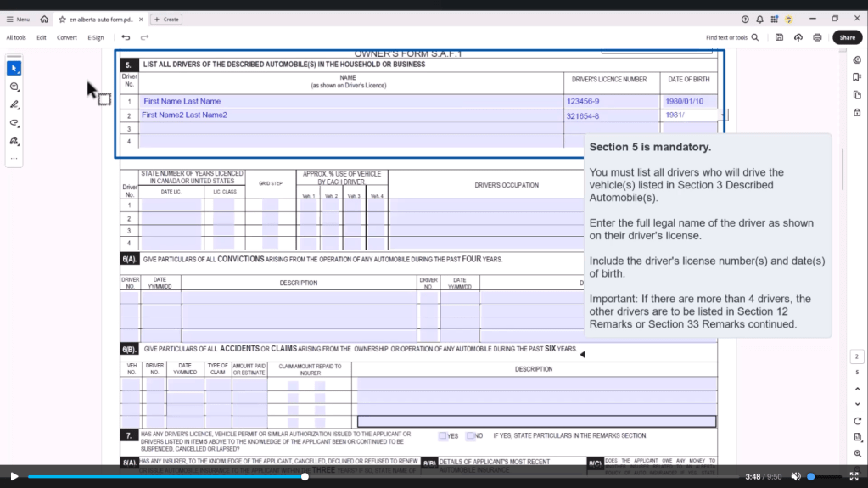Select the arrow selection tool

click(x=14, y=68)
